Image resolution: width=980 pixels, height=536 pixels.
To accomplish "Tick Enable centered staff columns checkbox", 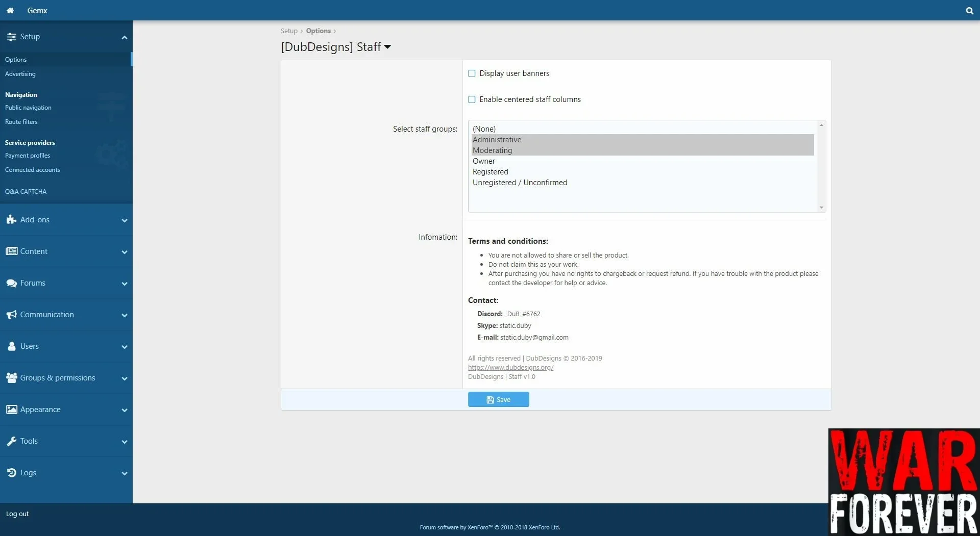I will 472,99.
